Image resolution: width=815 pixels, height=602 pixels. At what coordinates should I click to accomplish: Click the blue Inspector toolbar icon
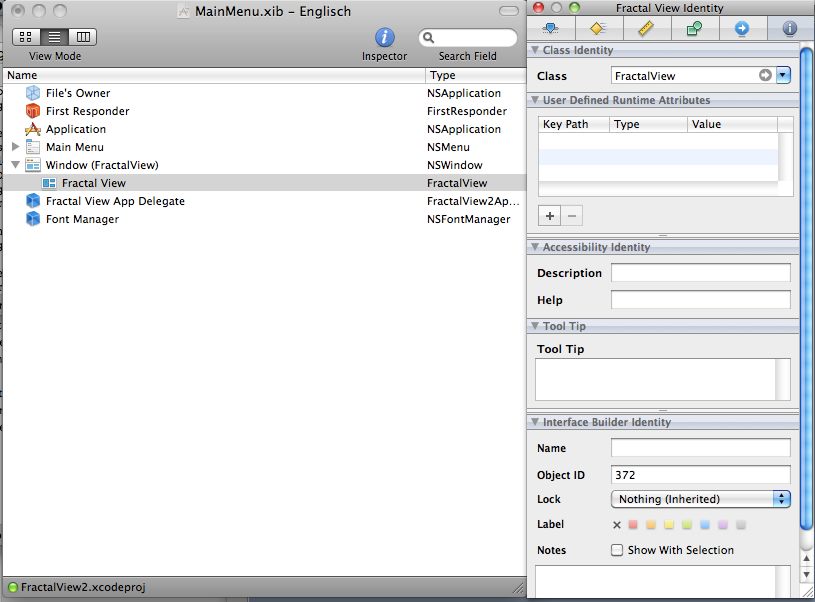coord(384,38)
